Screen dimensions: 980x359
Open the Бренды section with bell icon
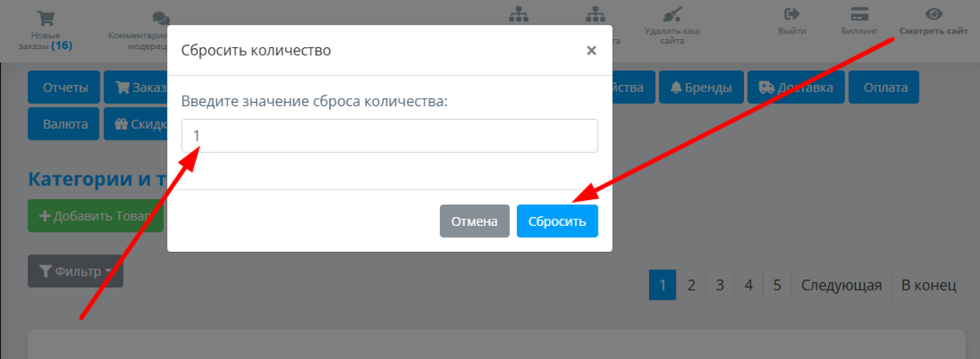[702, 88]
